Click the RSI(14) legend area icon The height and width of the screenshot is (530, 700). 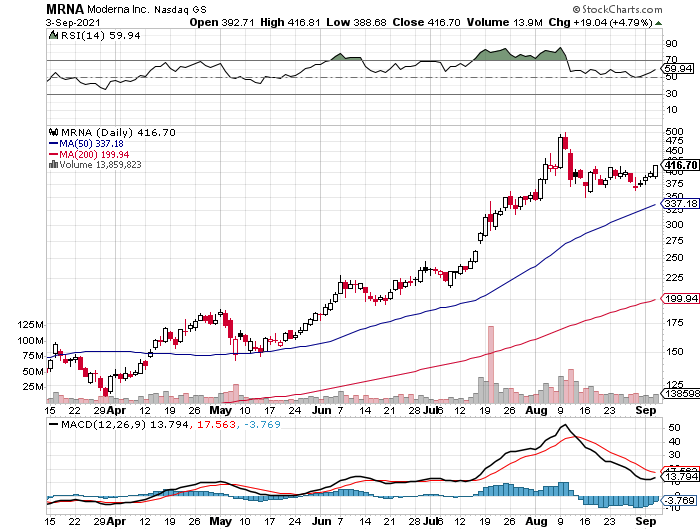53,35
